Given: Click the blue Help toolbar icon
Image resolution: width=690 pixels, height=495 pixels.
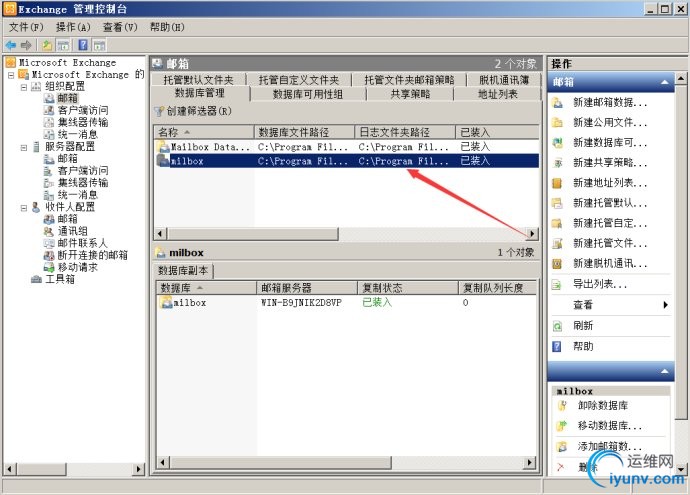Looking at the screenshot, I should 83,45.
